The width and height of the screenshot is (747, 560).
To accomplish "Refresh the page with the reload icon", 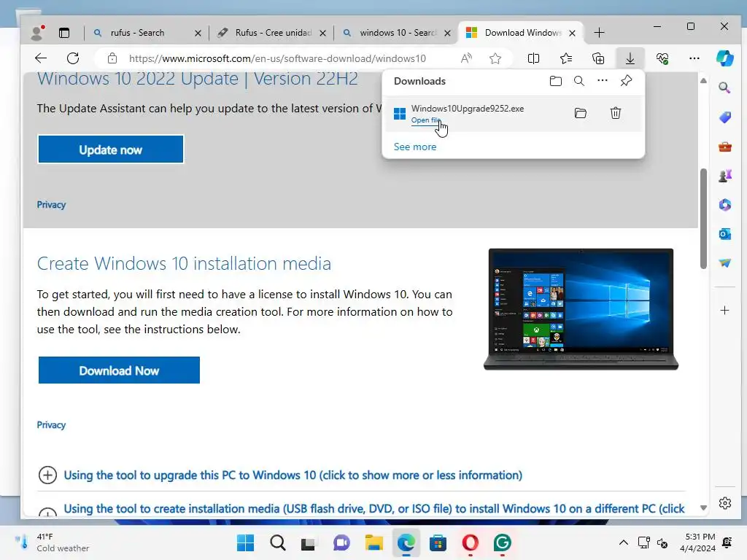I will coord(73,58).
